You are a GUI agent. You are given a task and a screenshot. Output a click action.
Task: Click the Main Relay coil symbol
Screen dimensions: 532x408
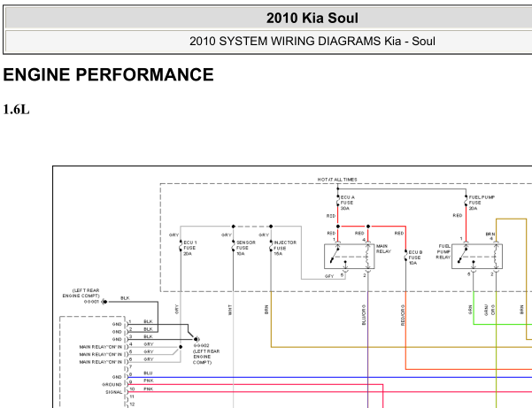(367, 256)
